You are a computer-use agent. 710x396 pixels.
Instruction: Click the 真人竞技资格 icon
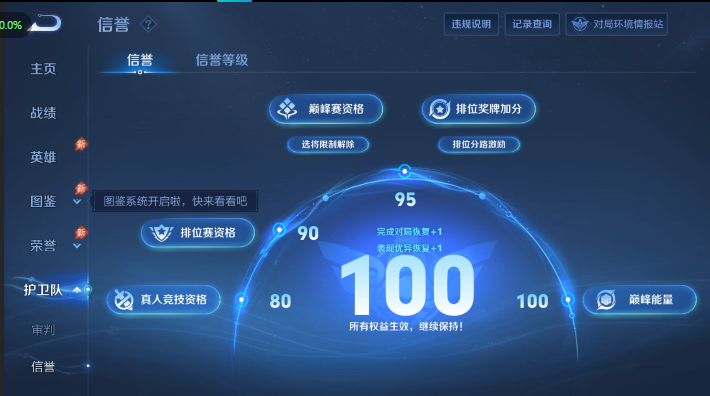123,300
